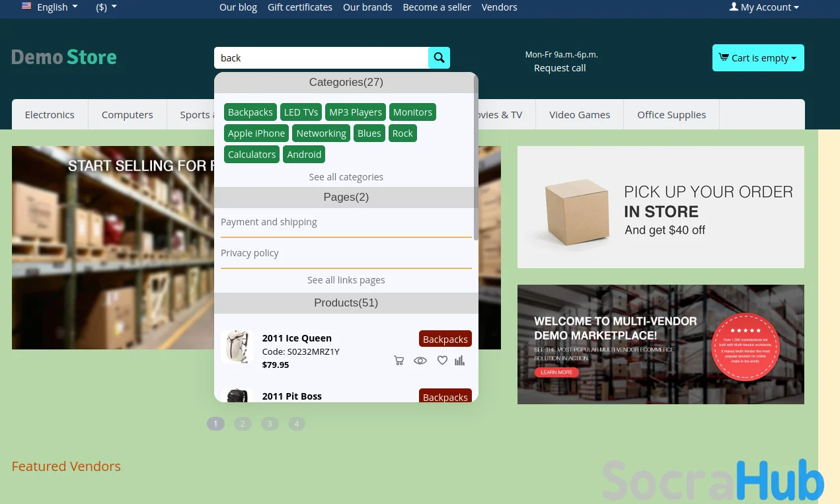Click the Demo Store logo

[x=64, y=57]
